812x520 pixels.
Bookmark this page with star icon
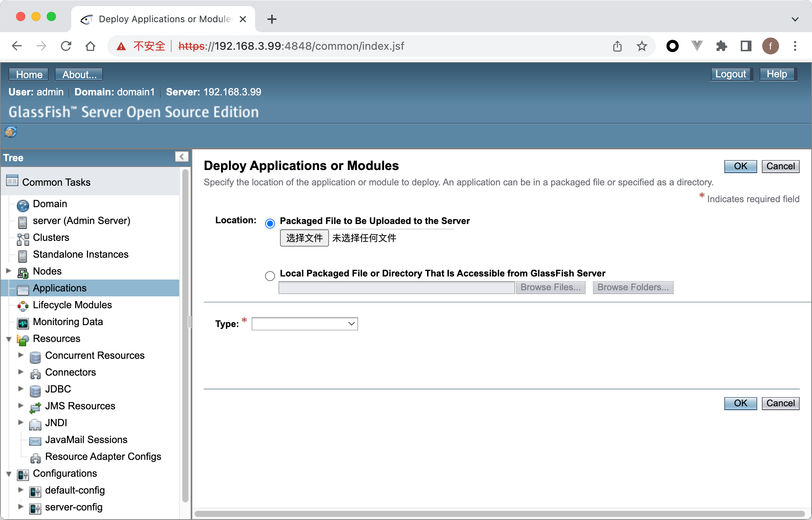point(642,46)
